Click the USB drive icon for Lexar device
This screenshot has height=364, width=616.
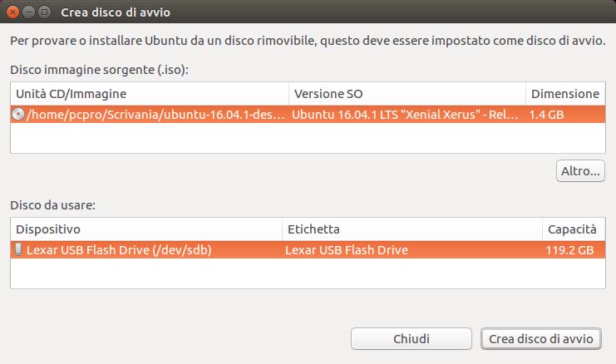click(x=18, y=249)
